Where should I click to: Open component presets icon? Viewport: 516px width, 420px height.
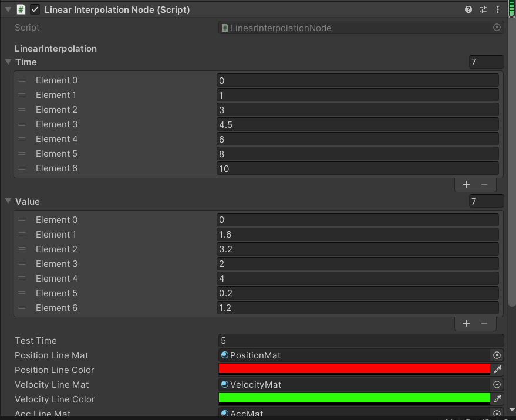pyautogui.click(x=483, y=9)
